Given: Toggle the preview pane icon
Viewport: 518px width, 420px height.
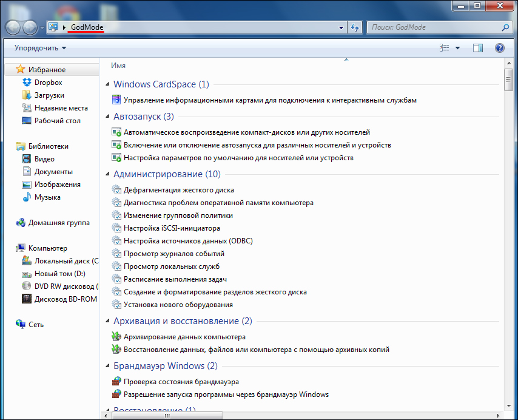Looking at the screenshot, I should pos(478,48).
